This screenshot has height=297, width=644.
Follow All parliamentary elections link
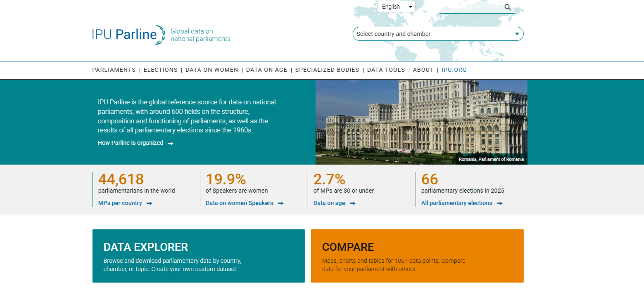tap(456, 203)
